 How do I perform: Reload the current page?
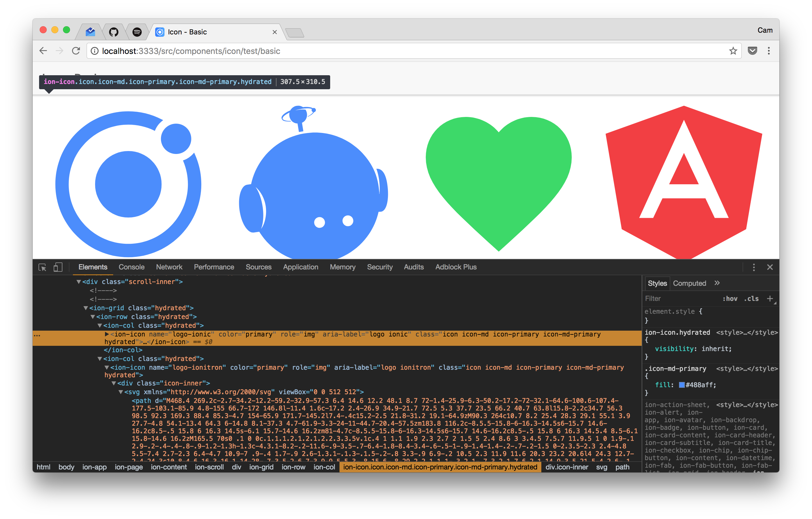[x=76, y=51]
